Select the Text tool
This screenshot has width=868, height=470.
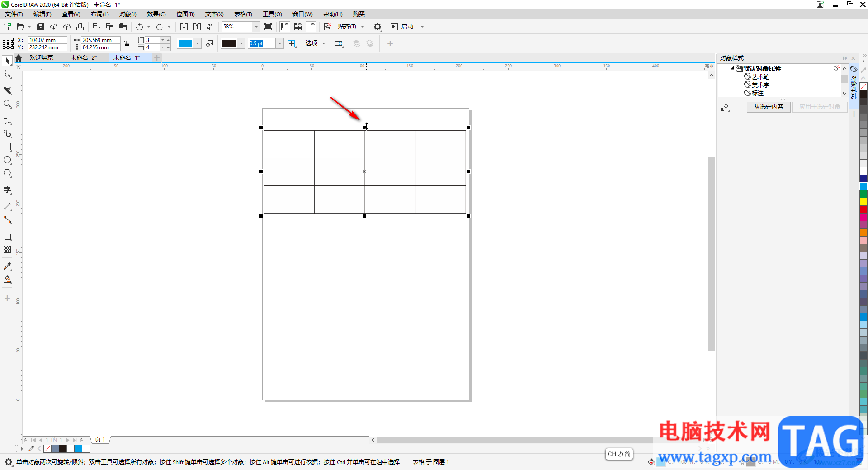[7, 190]
